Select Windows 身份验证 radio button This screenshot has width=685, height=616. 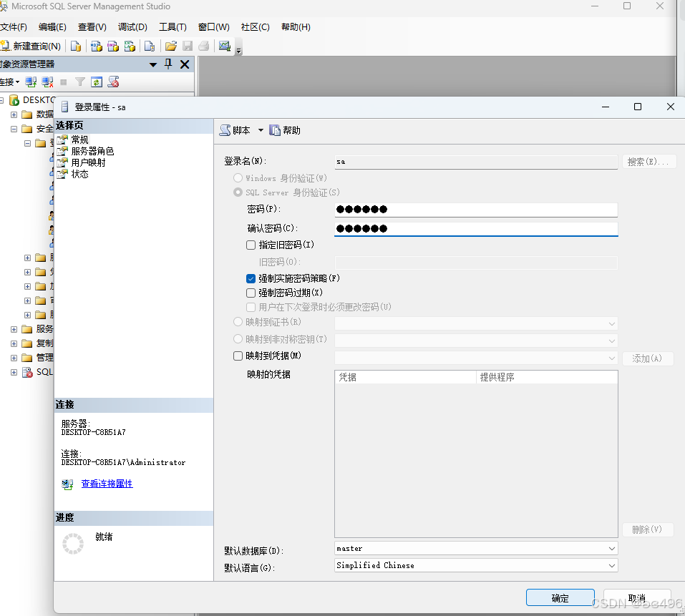238,177
